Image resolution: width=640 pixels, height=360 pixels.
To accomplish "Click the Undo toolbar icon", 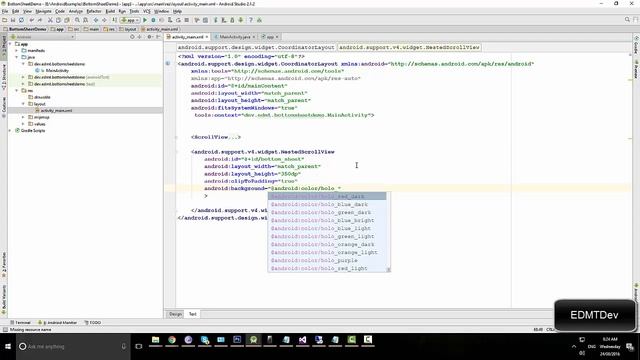I will [31, 20].
